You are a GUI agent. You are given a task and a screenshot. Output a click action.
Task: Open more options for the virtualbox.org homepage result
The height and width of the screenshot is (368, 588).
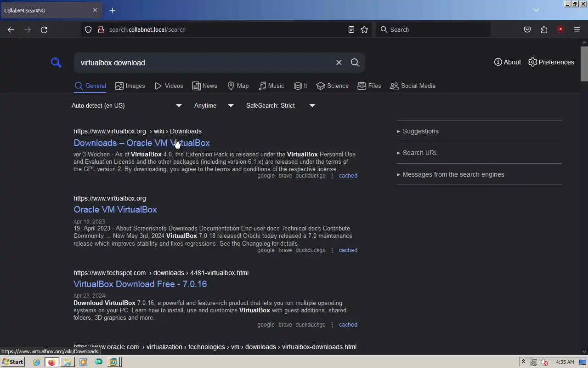(332, 250)
